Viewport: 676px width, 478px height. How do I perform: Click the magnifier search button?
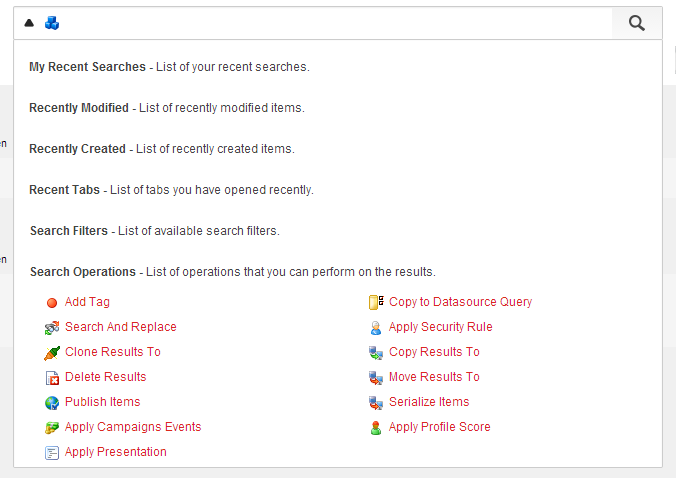(636, 23)
